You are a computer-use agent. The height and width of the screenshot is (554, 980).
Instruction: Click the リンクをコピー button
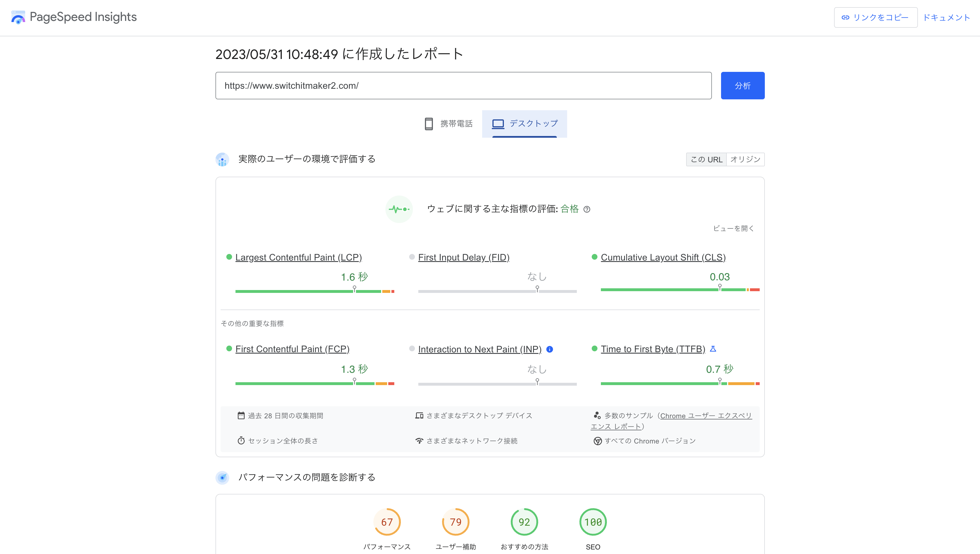pyautogui.click(x=876, y=17)
